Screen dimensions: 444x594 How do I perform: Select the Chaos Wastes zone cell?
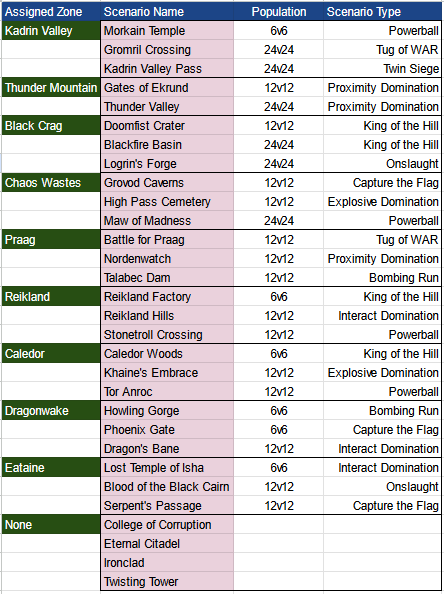51,183
